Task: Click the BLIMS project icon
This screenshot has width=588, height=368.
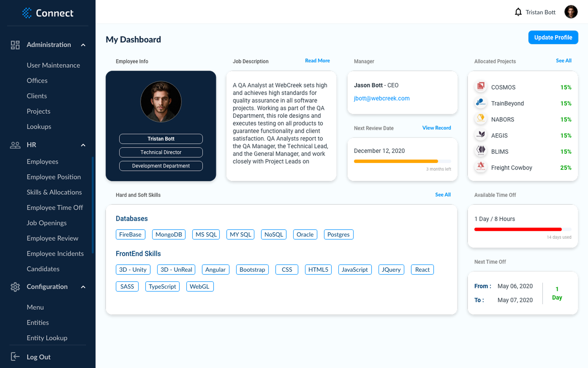Action: click(481, 151)
